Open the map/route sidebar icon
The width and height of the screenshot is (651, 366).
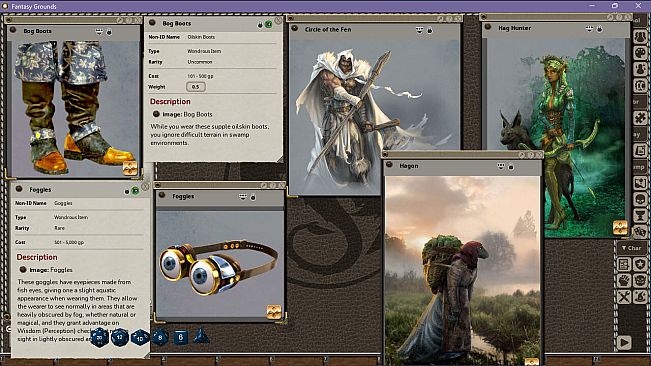coord(640,183)
